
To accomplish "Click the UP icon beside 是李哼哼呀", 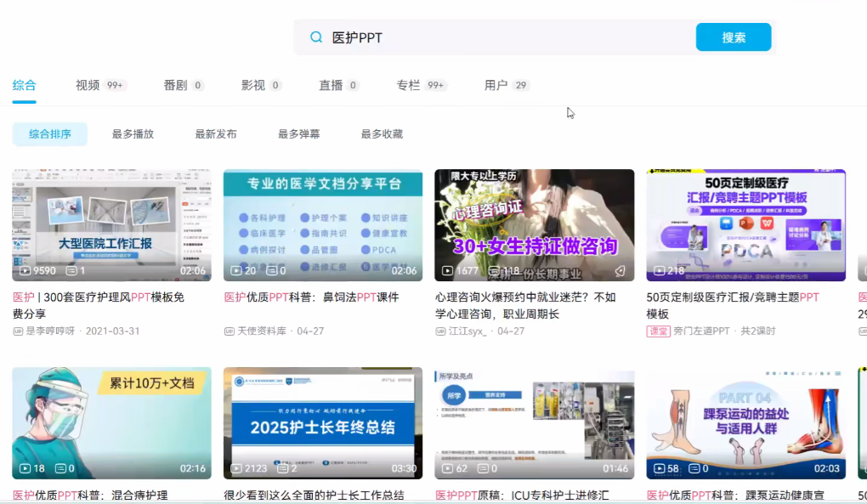I will [18, 331].
